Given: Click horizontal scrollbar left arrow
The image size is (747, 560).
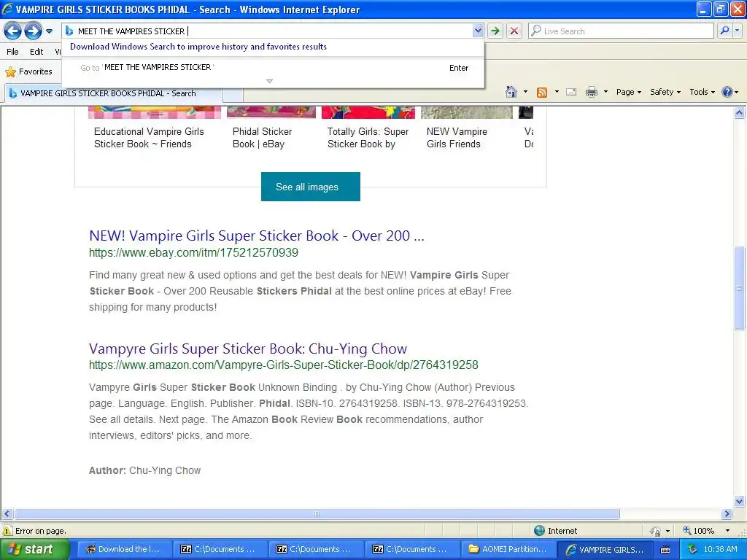Looking at the screenshot, I should click(x=7, y=514).
